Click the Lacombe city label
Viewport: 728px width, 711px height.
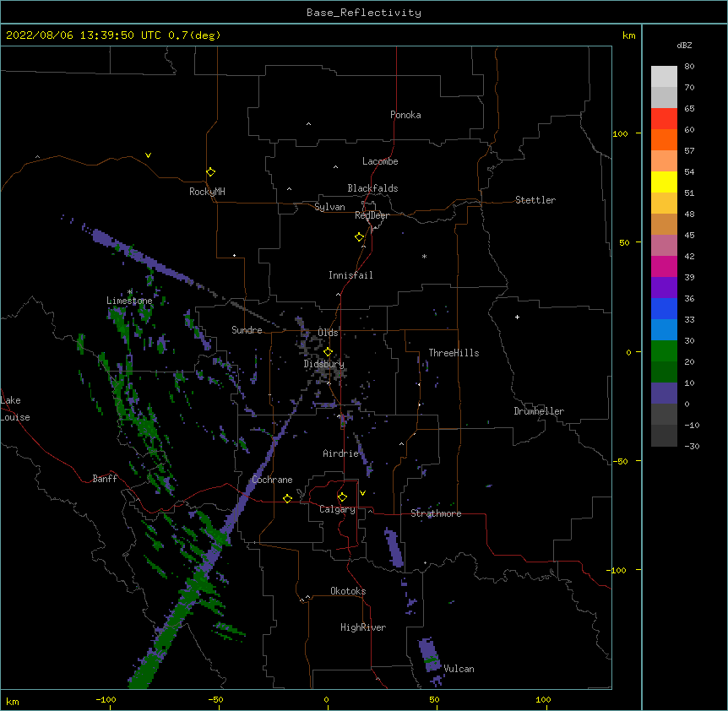(x=380, y=161)
